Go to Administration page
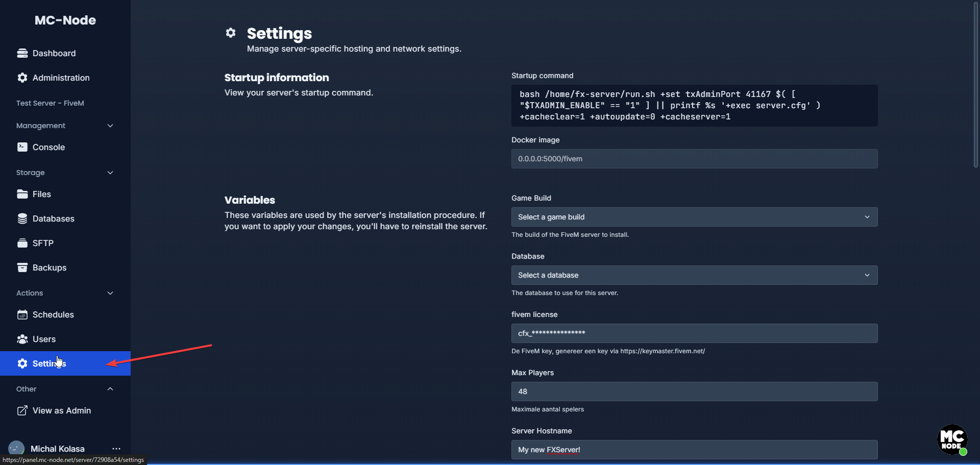The height and width of the screenshot is (465, 980). [65, 78]
